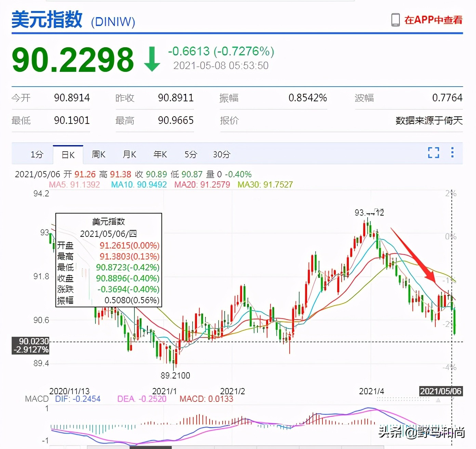Expand the DEA: -0.2520 indicator
476x449 pixels.
pyautogui.click(x=142, y=399)
